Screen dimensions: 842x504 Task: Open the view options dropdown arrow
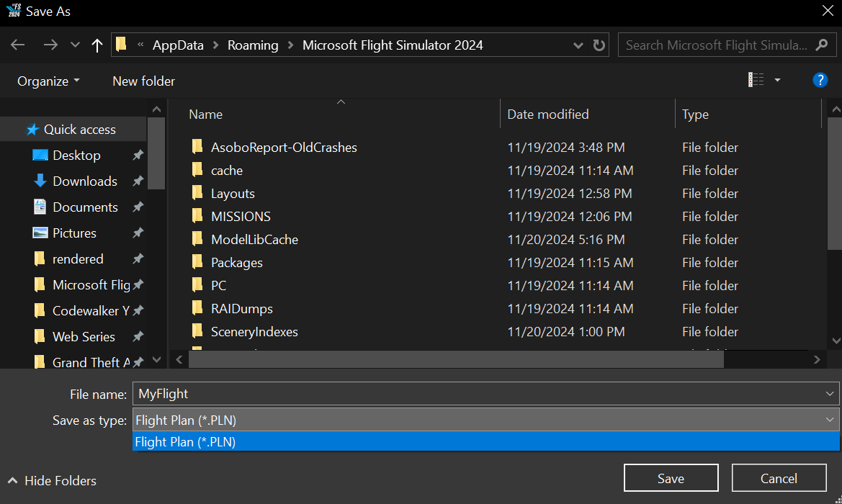coord(777,81)
